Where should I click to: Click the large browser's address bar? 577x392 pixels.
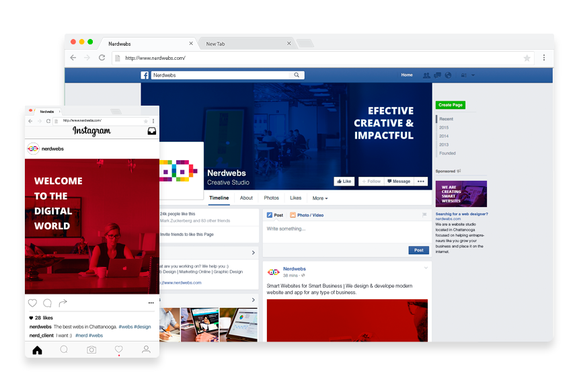click(x=322, y=58)
